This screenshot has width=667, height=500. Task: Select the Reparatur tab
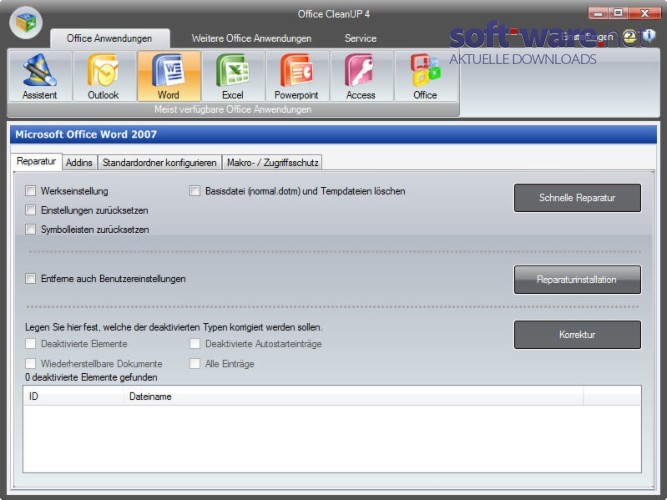(36, 161)
